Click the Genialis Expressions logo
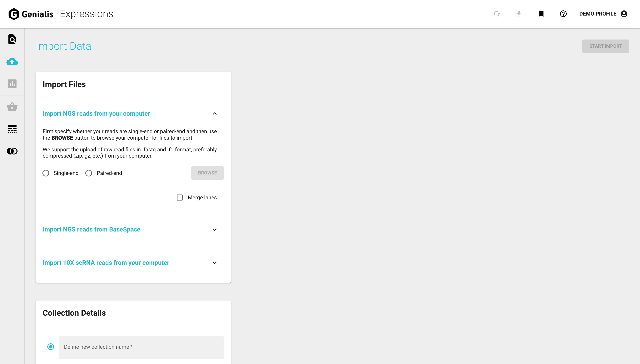The height and width of the screenshot is (364, 640). [x=60, y=14]
